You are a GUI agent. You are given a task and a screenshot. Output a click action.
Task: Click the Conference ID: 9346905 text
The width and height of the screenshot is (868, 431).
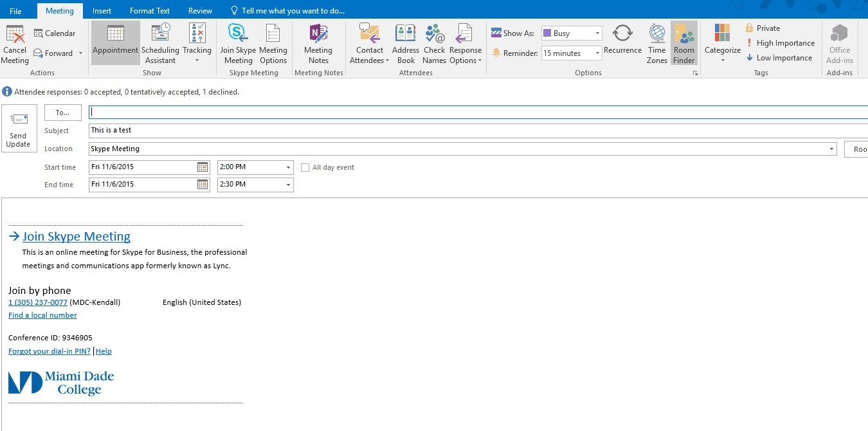click(50, 338)
